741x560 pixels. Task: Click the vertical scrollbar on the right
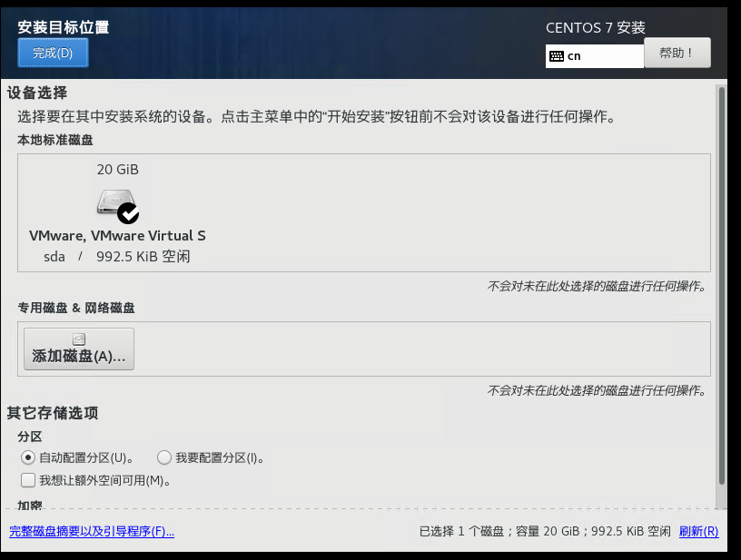pyautogui.click(x=722, y=285)
